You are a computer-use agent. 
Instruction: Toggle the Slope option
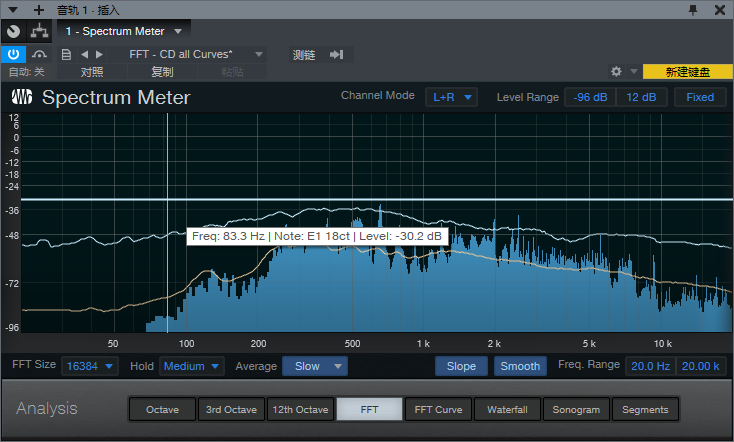click(x=461, y=366)
